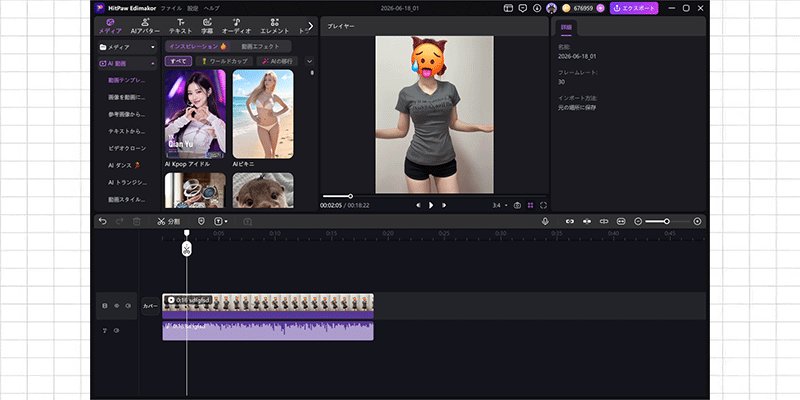Select テキストから... in the sidebar
This screenshot has height=400, width=800.
[127, 131]
